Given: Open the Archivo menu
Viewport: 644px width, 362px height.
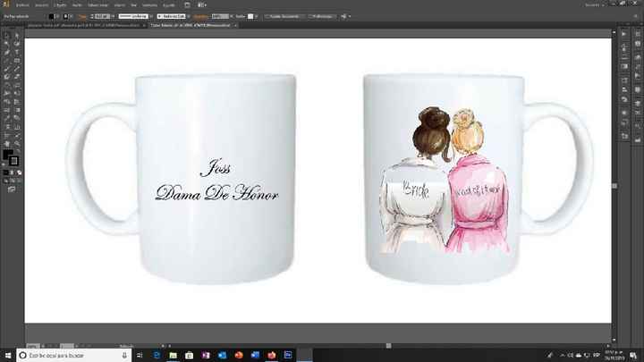Looking at the screenshot, I should [x=22, y=5].
